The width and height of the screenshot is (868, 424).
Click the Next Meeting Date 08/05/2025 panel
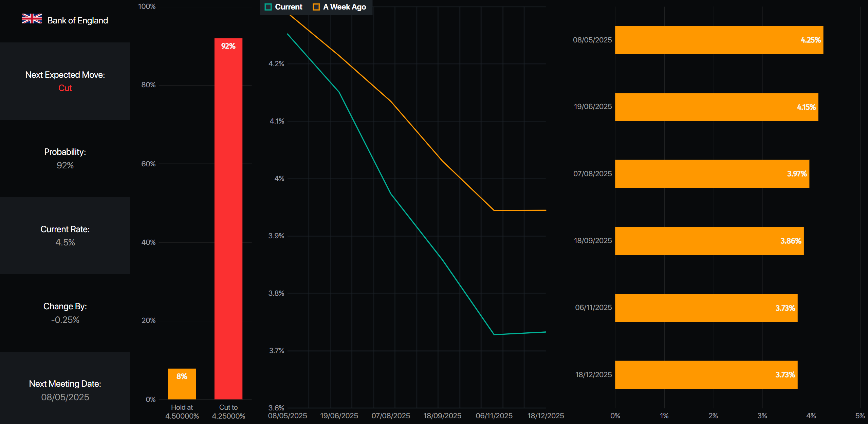point(65,390)
